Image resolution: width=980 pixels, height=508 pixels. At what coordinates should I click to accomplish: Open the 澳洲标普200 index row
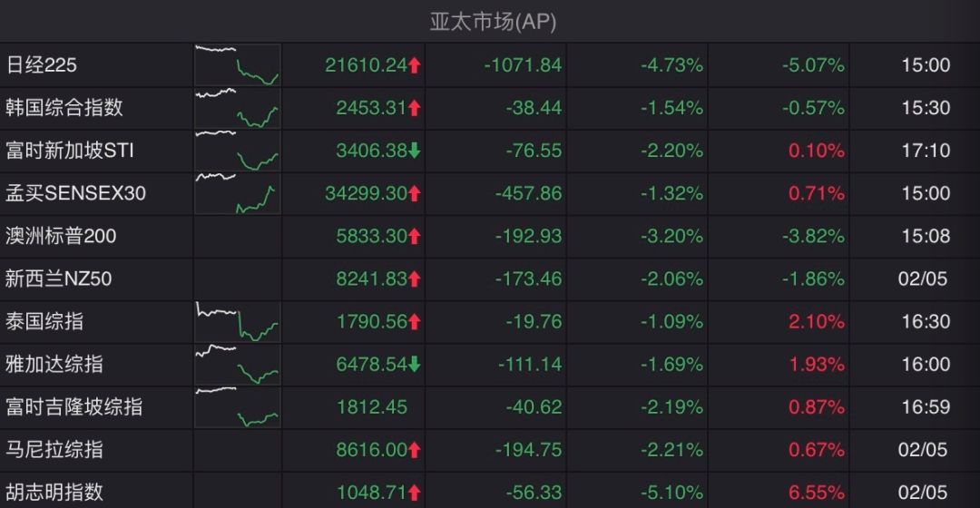(x=490, y=236)
